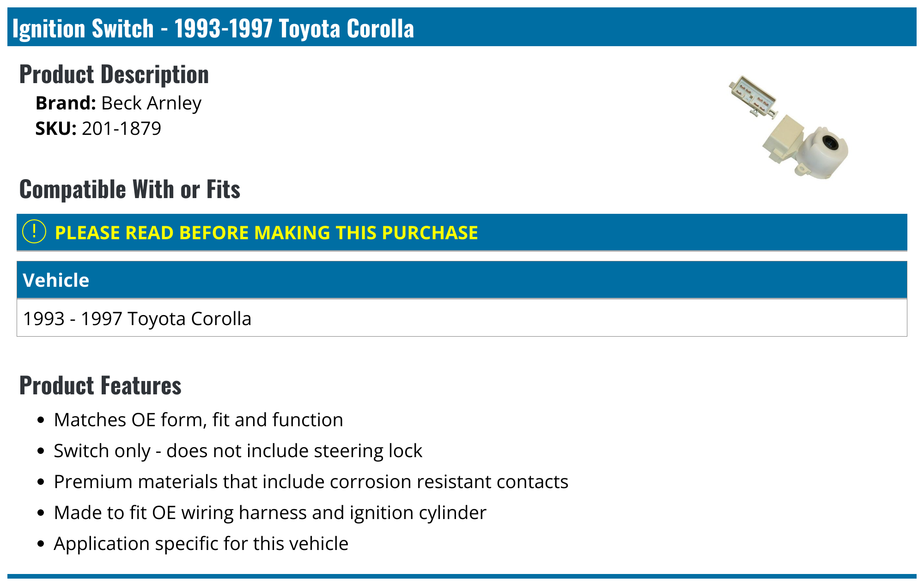Screen dimensions: 924x586
Task: Select the 1993 - 1997 Toyota Corolla row
Action: pyautogui.click(x=137, y=319)
